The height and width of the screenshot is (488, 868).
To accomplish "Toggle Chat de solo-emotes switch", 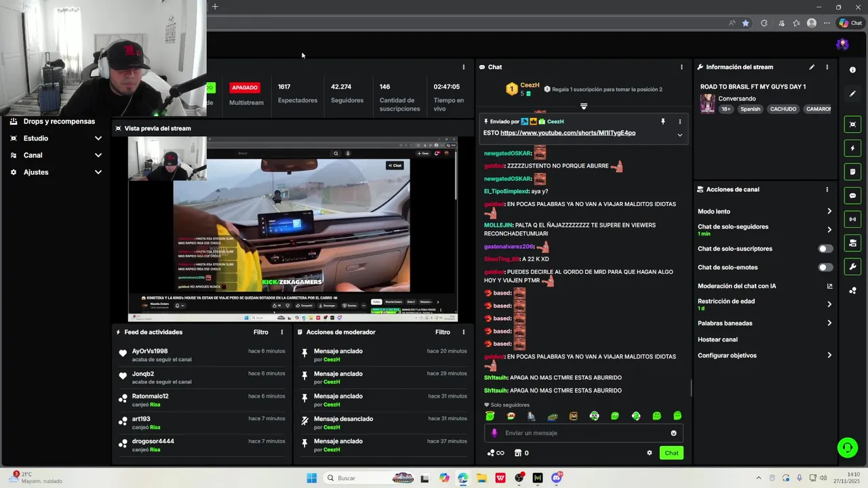I will 825,267.
